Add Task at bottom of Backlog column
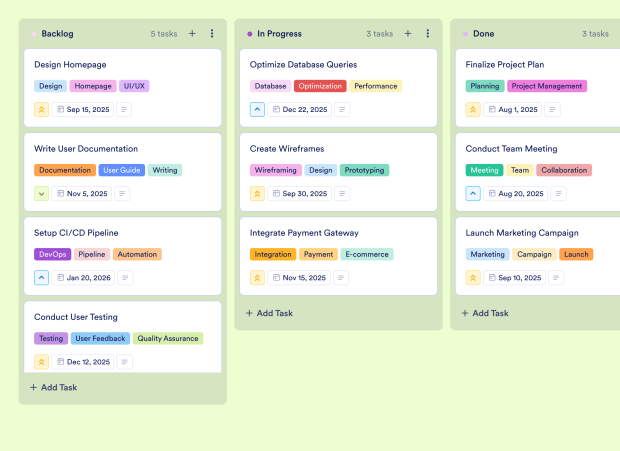Screen dimensions: 620x451 pos(54,387)
